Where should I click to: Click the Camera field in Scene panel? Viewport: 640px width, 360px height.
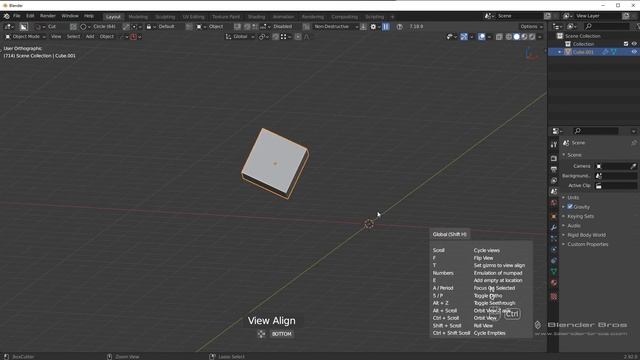coord(616,166)
